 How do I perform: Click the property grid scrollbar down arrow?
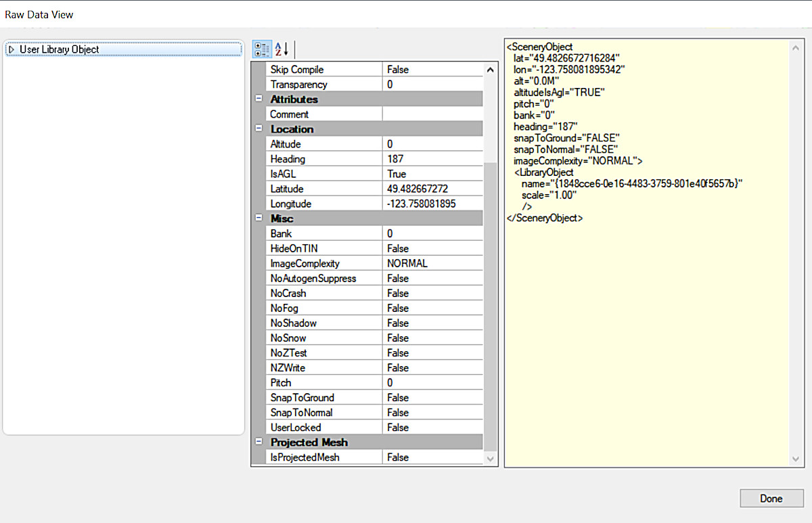click(491, 457)
